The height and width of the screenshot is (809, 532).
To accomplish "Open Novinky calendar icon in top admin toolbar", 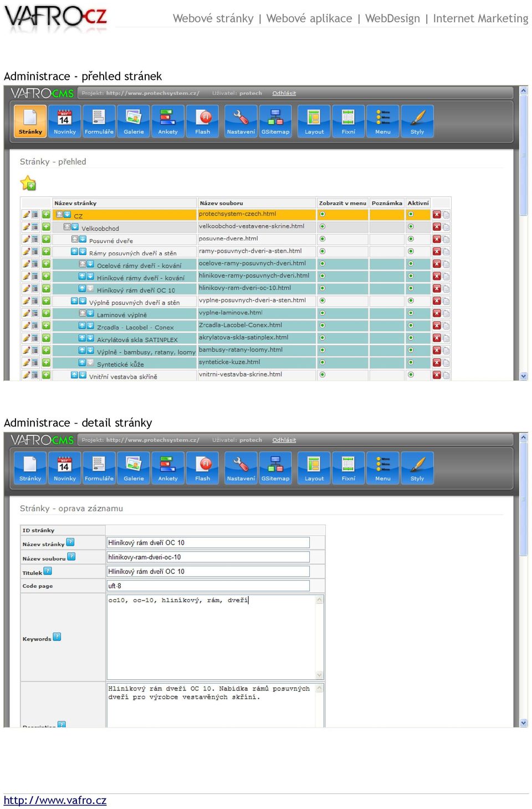I will [65, 121].
